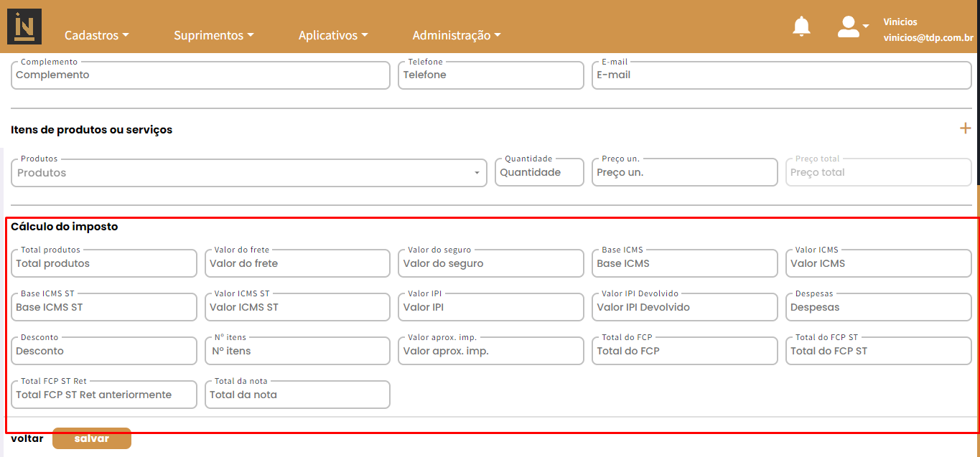980x457 pixels.
Task: Open the notifications bell
Action: (x=801, y=27)
